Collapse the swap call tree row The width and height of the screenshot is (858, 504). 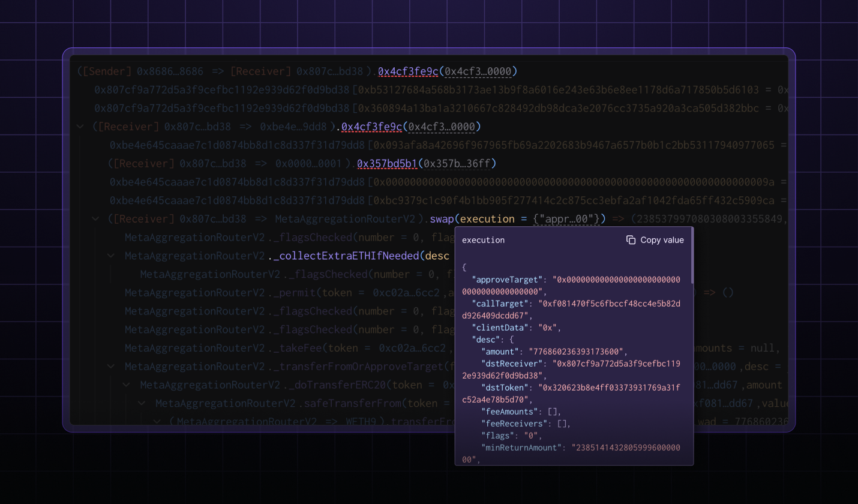[x=96, y=219]
